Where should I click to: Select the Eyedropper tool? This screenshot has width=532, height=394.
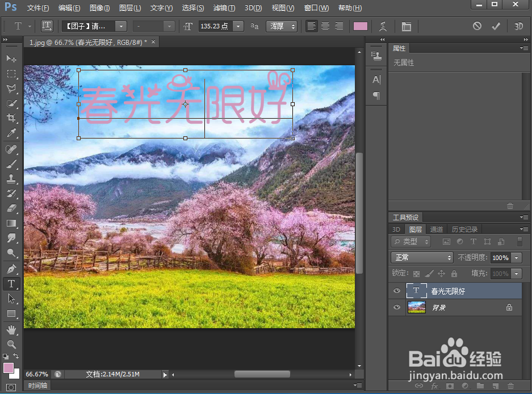[11, 133]
